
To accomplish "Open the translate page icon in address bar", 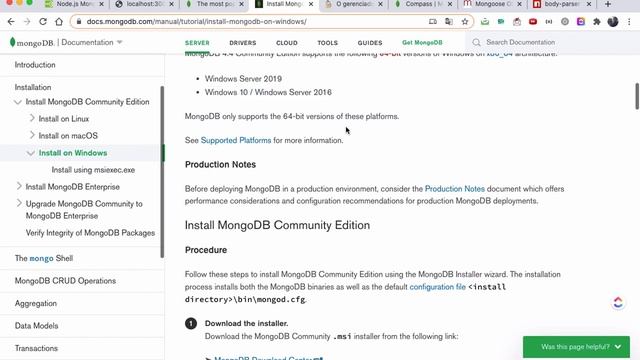I will [x=449, y=22].
